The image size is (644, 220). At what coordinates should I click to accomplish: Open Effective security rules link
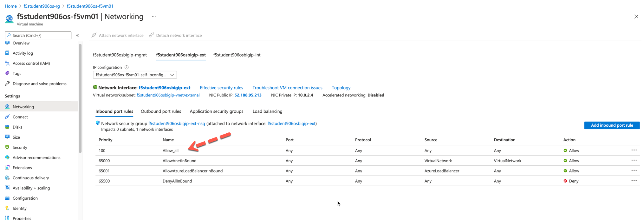point(221,88)
